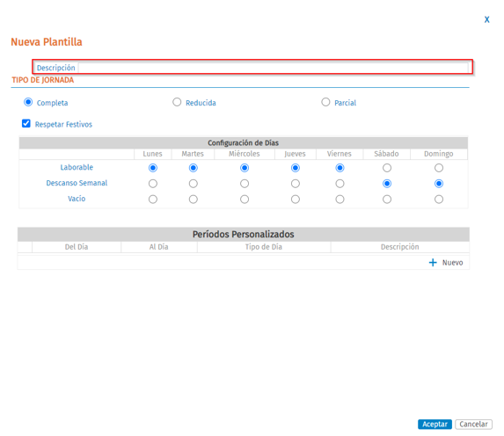This screenshot has width=504, height=436.
Task: Set Lunes as Descanso Semanal
Action: [153, 184]
